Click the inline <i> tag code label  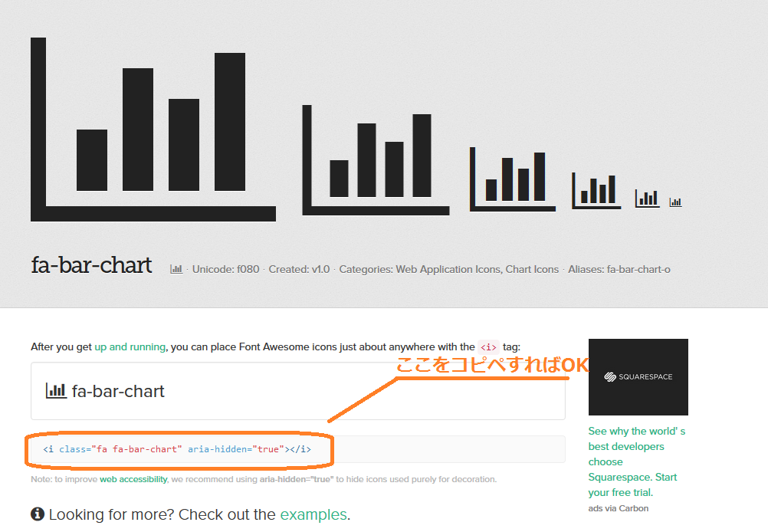488,347
